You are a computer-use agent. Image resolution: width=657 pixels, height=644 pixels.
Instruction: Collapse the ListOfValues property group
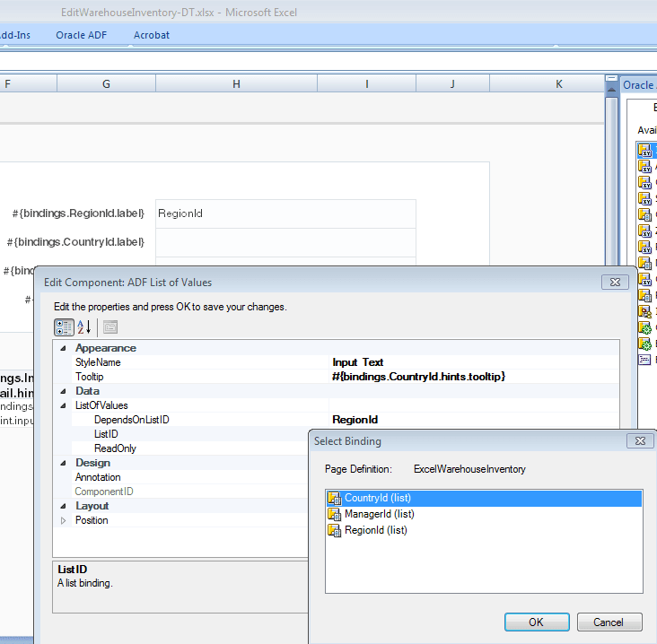63,405
